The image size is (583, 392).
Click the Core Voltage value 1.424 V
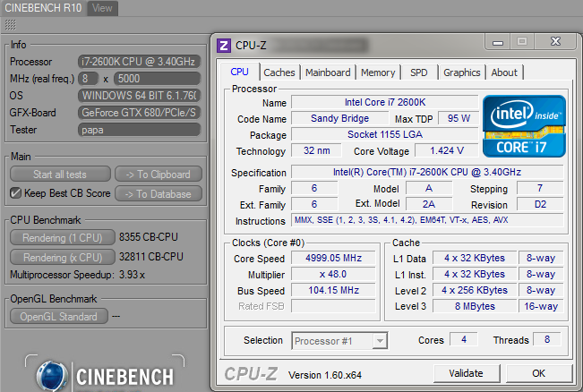(x=447, y=150)
